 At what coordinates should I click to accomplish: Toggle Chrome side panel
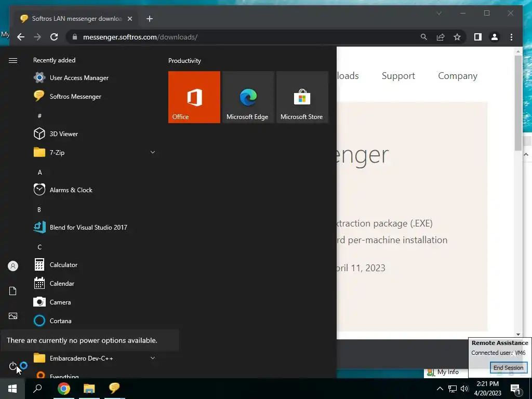(478, 37)
